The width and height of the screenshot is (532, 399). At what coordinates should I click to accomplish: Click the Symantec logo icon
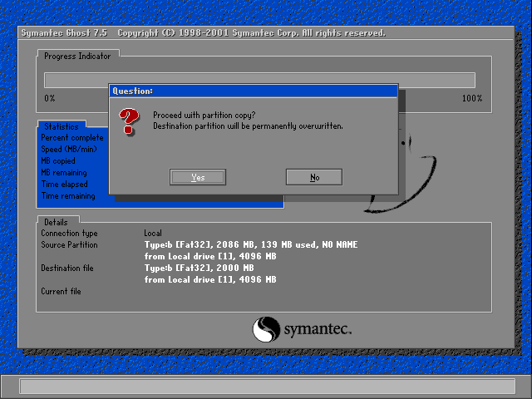[x=266, y=329]
